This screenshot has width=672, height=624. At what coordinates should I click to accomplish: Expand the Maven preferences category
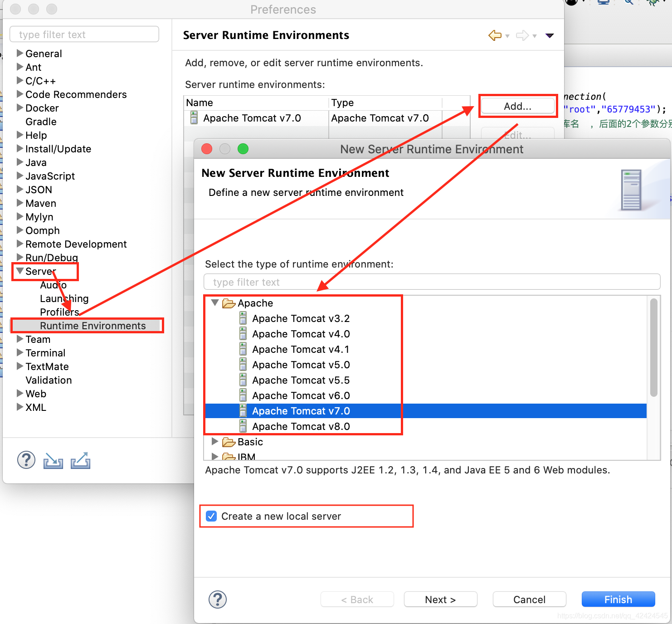(x=20, y=203)
